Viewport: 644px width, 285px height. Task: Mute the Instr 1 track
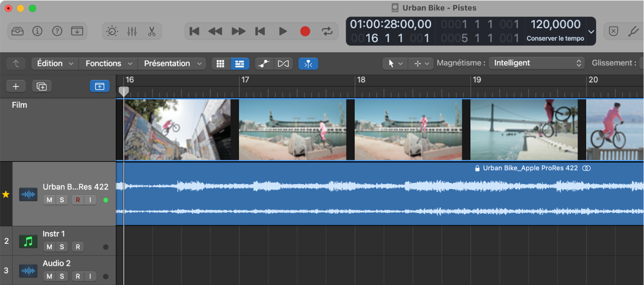(49, 247)
